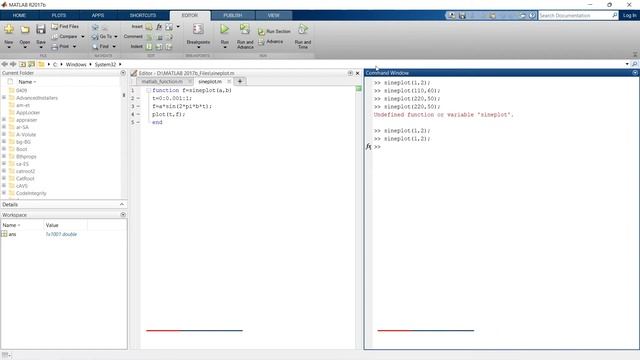This screenshot has width=640, height=360.
Task: Switch to the VIEW tab
Action: point(273,16)
